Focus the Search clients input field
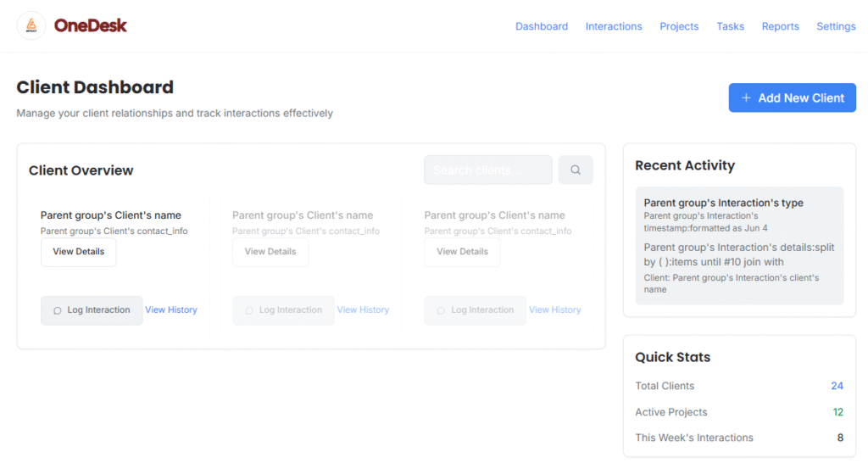 tap(487, 170)
